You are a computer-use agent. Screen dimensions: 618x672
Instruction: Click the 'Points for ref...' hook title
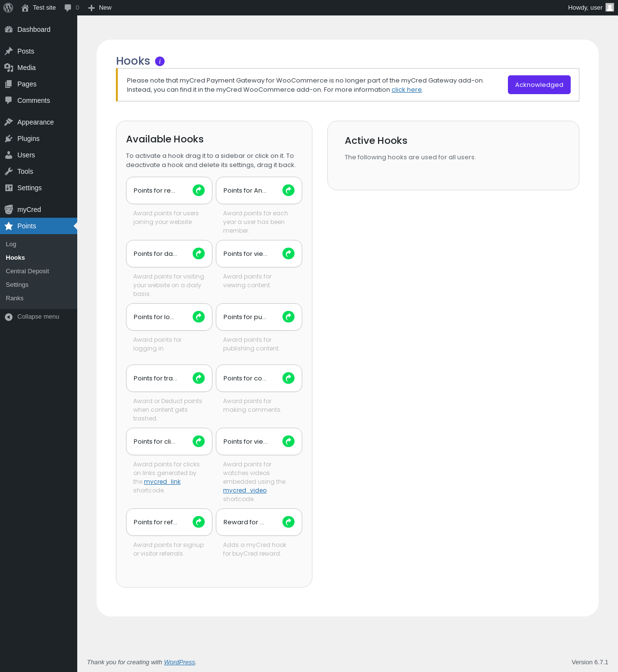coord(155,522)
